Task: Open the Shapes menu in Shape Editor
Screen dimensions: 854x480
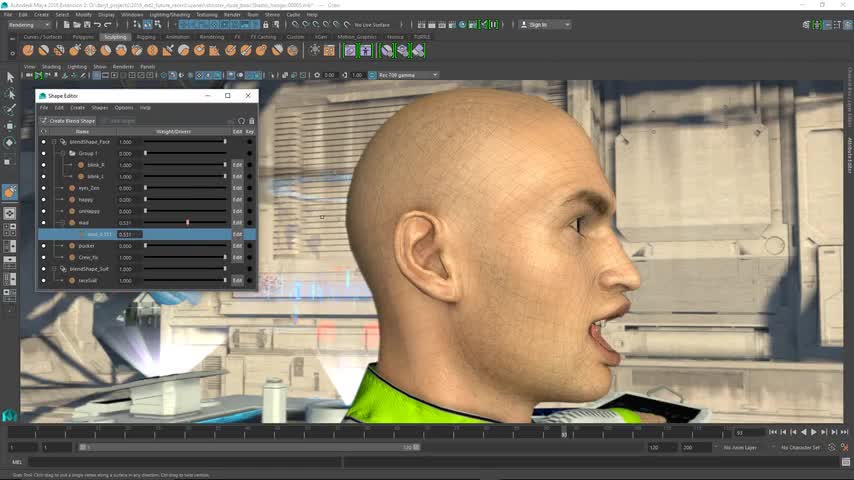Action: [99, 107]
